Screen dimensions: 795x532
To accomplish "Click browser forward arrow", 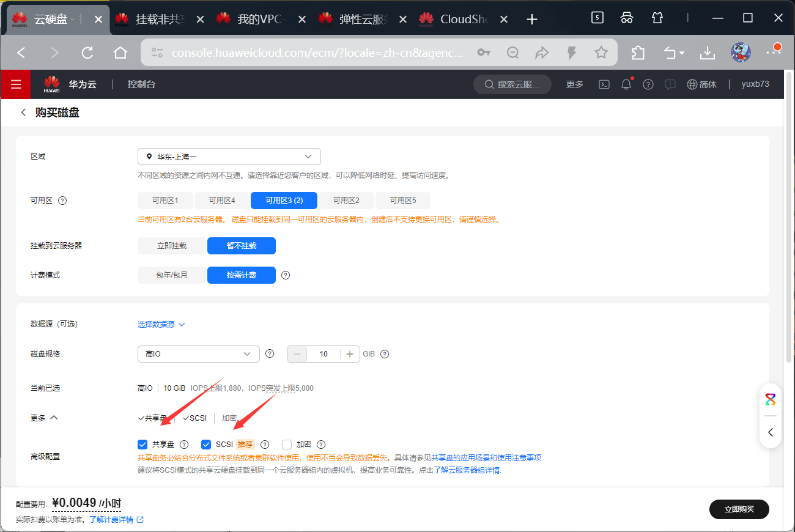I will click(x=54, y=53).
